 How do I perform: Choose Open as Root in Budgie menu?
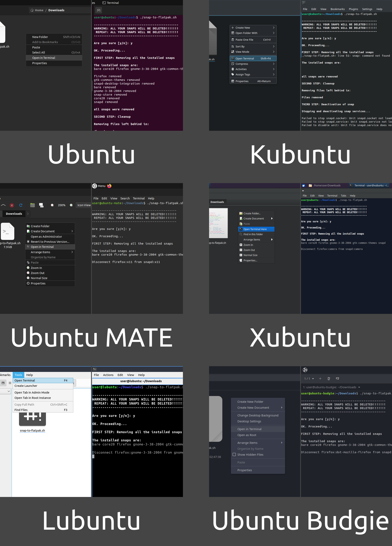pos(258,435)
